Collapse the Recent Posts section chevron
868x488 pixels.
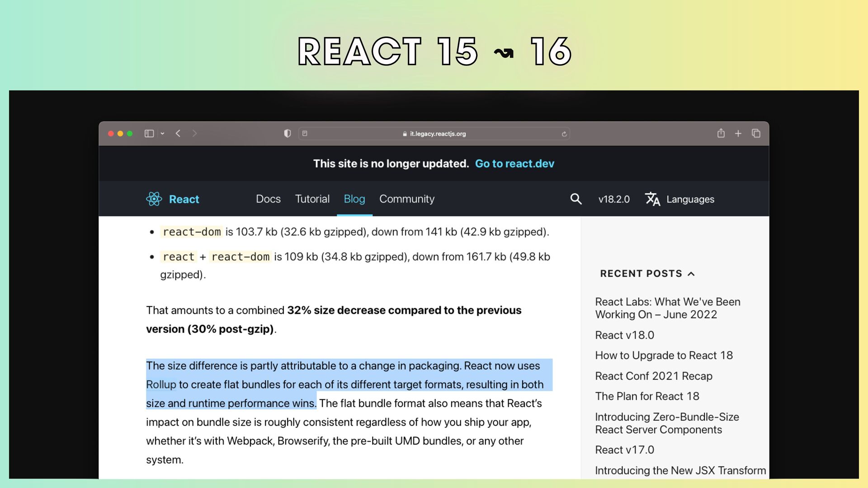691,274
